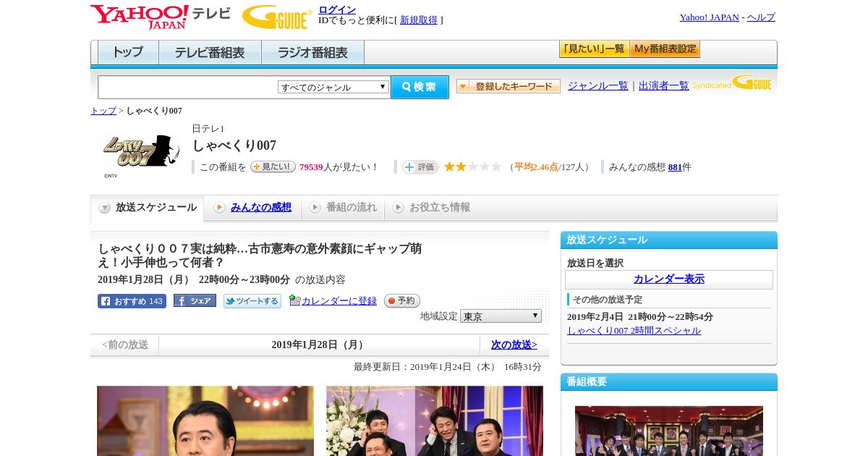Click the 見たい! button with plus icon

coord(273,166)
